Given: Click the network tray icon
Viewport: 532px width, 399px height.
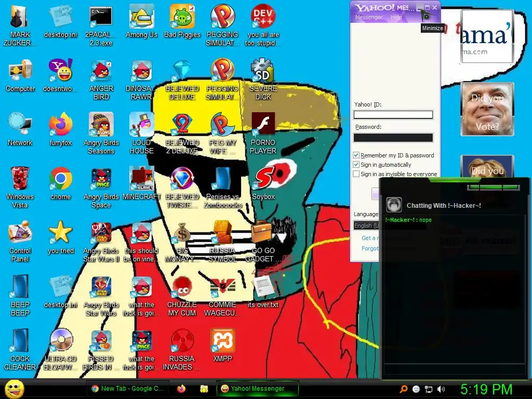Looking at the screenshot, I should coord(429,389).
